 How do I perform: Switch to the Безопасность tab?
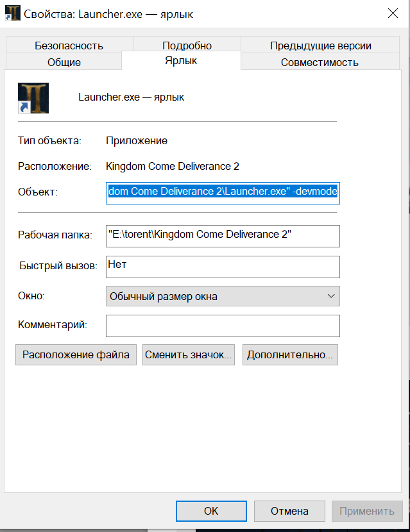pyautogui.click(x=69, y=46)
